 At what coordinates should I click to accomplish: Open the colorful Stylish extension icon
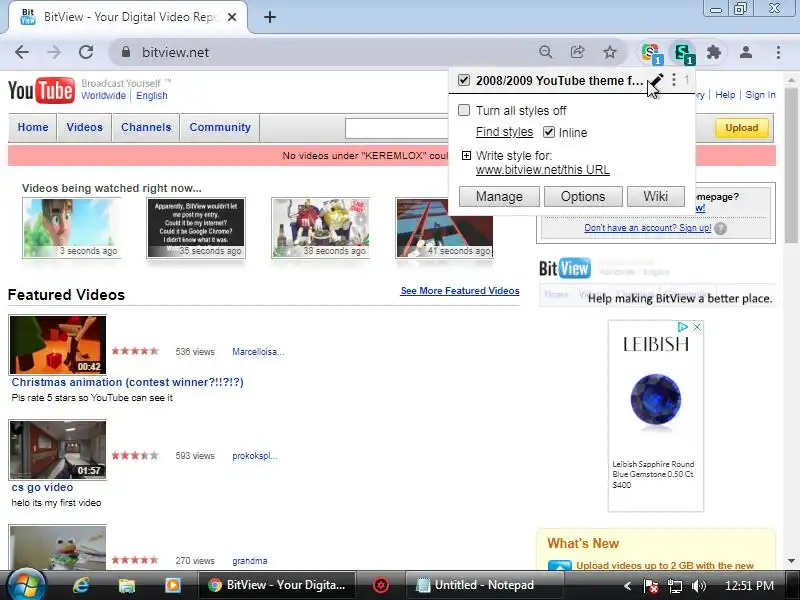click(x=652, y=53)
